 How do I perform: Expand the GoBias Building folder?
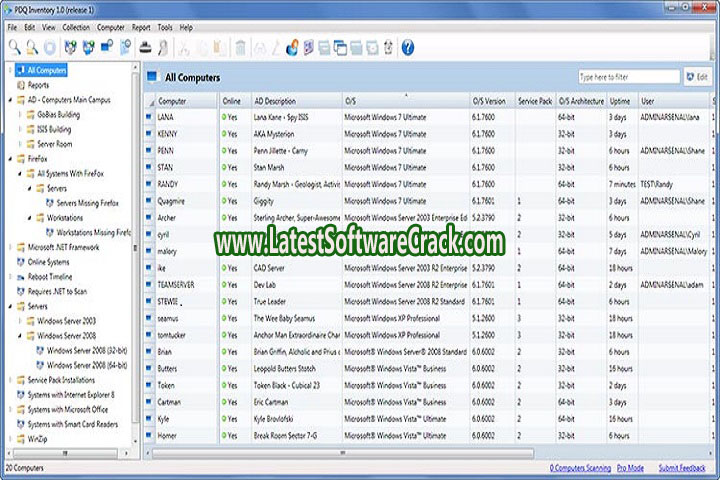21,115
